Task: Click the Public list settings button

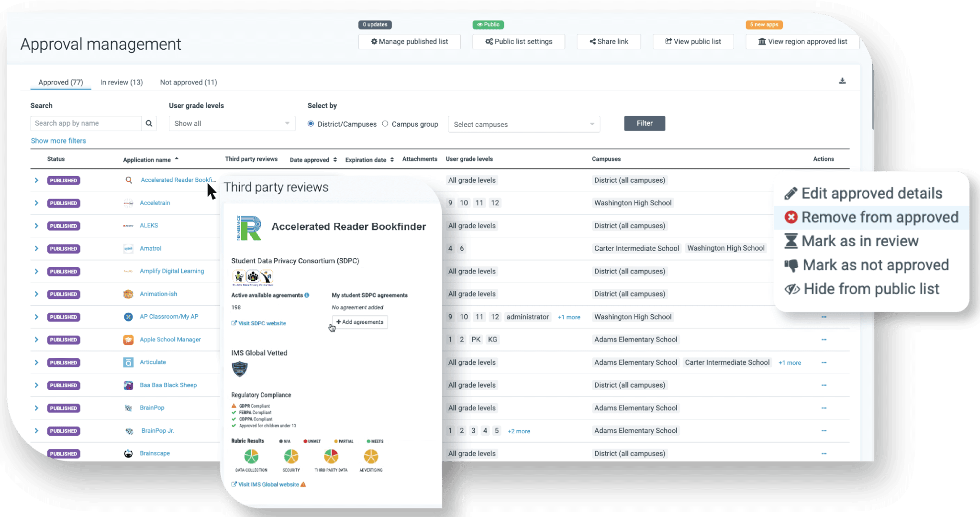Action: [x=519, y=42]
